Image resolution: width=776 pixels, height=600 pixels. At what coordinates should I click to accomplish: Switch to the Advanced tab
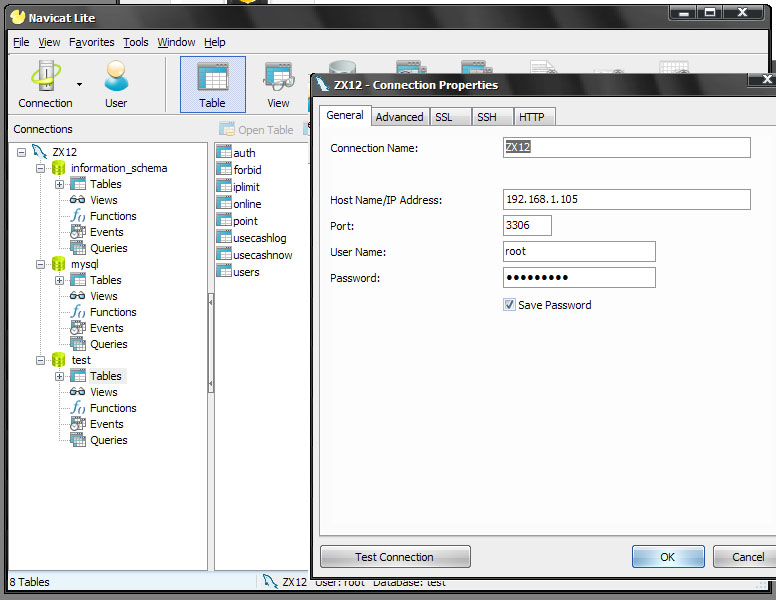399,117
